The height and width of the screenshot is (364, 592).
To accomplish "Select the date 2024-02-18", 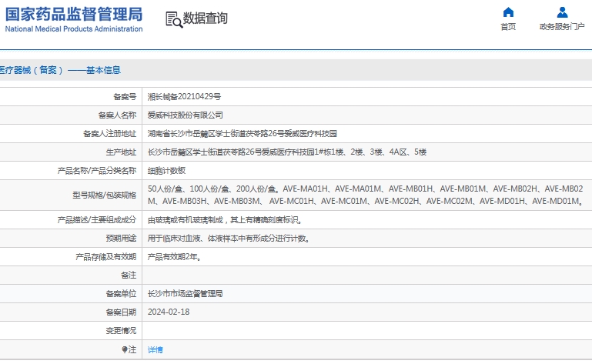I will click(169, 312).
